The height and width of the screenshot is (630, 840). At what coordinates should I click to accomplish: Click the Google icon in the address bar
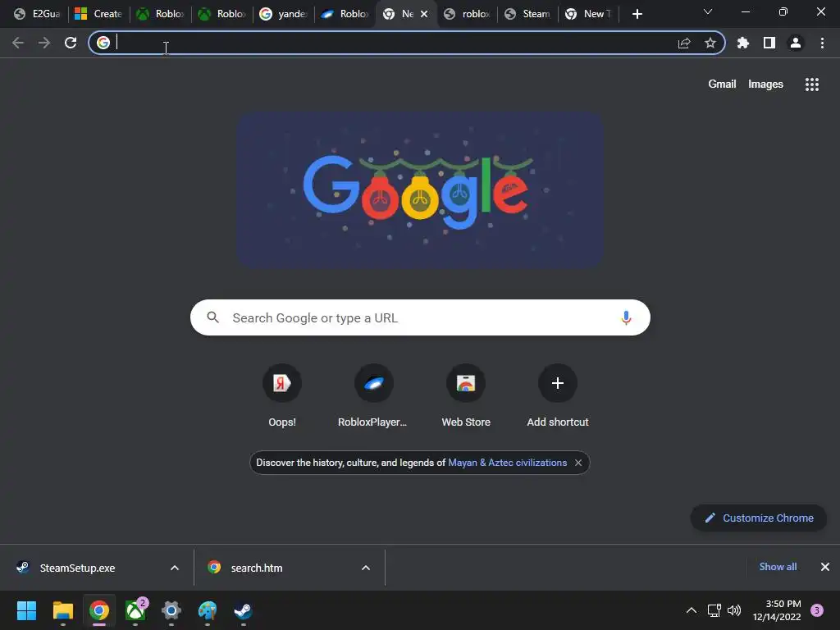pos(103,43)
